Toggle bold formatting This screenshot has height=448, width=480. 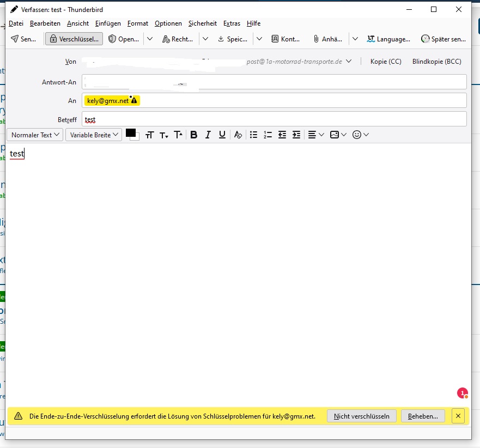click(193, 135)
